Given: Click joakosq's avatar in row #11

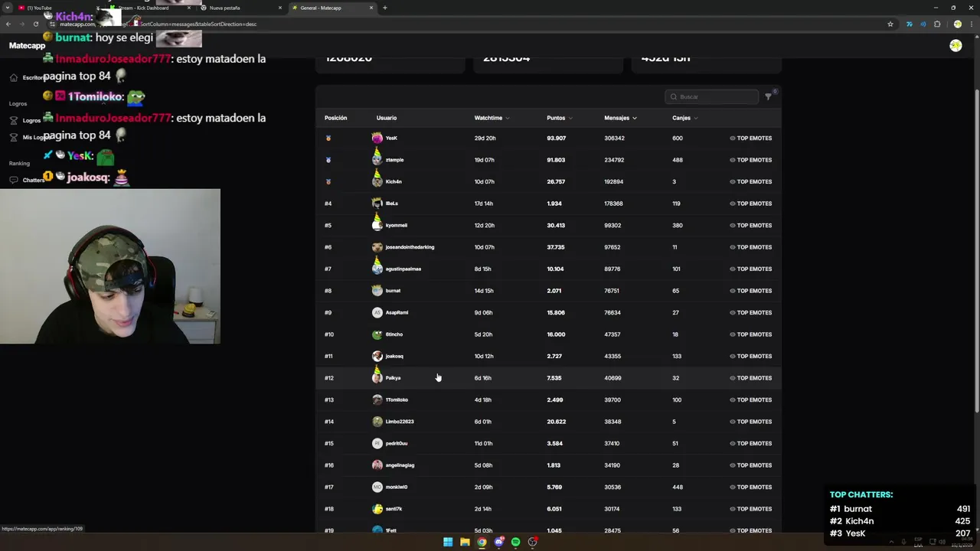Looking at the screenshot, I should (x=377, y=356).
